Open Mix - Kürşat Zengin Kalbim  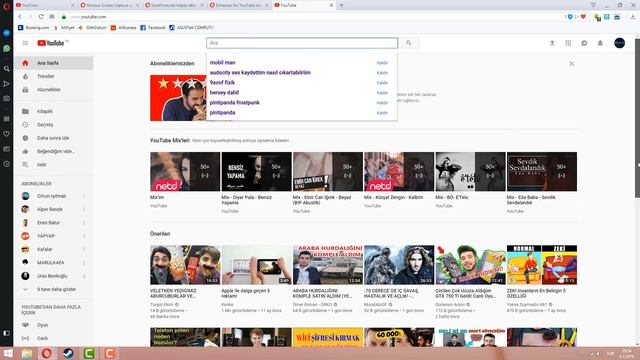[399, 171]
